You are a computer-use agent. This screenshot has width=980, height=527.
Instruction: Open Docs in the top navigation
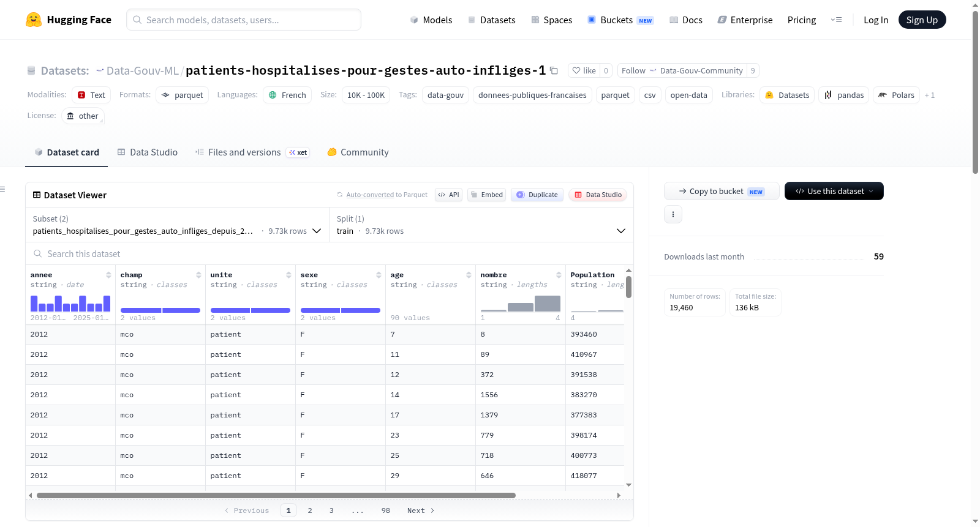click(x=686, y=20)
